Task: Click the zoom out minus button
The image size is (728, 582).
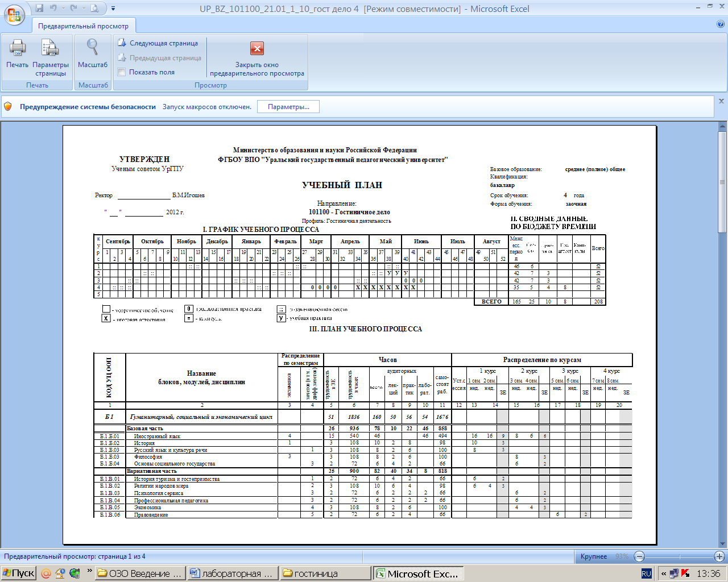Action: click(x=639, y=556)
